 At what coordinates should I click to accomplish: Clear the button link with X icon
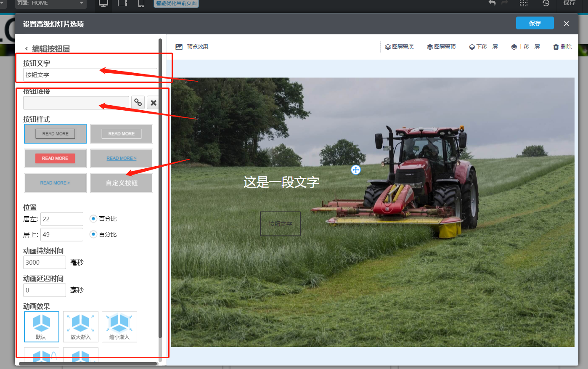153,103
